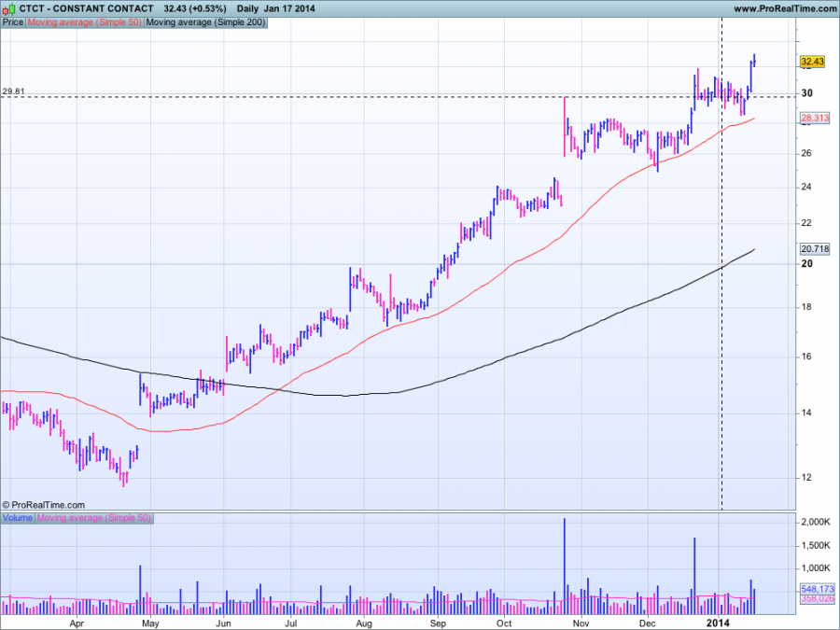This screenshot has width=840, height=630.
Task: Click the Sep label on the time axis
Action: point(438,623)
